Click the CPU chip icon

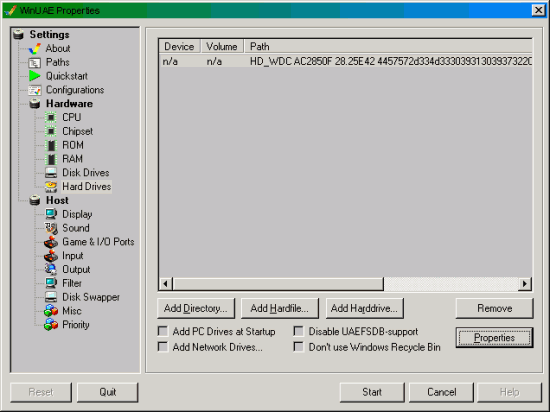[x=51, y=117]
